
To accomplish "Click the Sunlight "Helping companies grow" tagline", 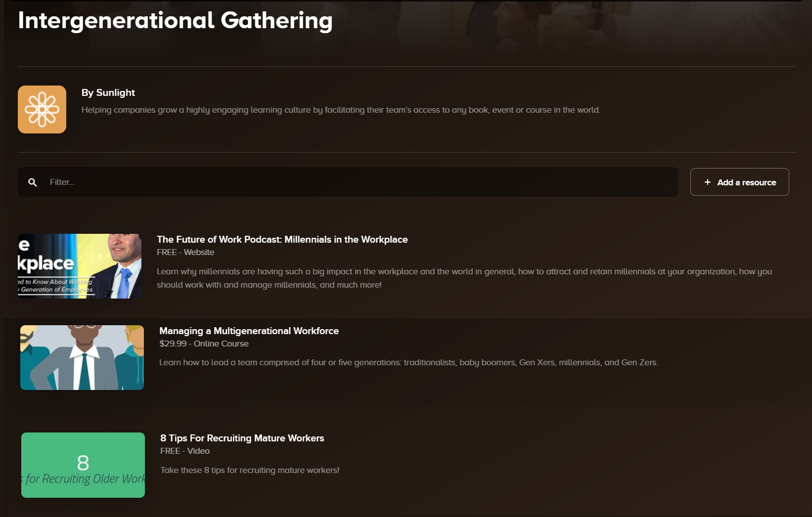I will tap(341, 110).
